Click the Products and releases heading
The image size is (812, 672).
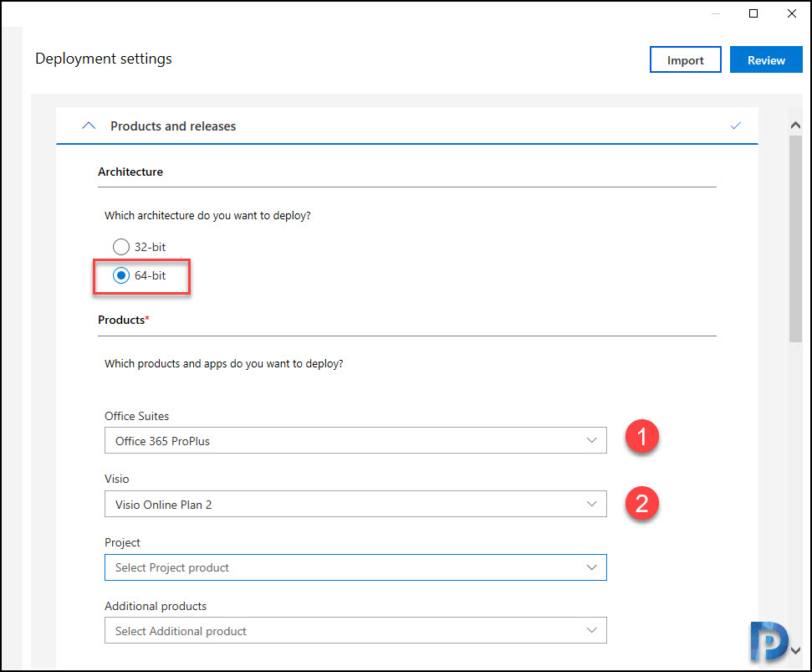coord(173,126)
